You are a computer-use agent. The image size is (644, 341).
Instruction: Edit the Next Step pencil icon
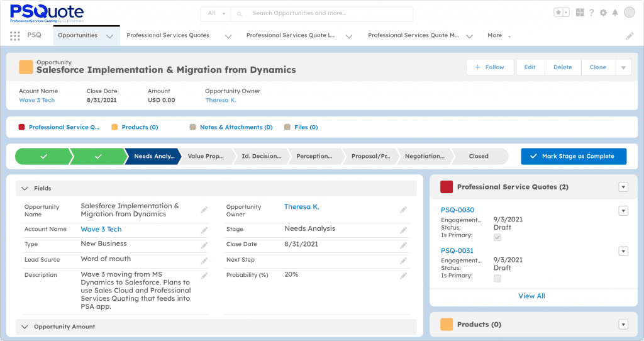click(x=403, y=260)
